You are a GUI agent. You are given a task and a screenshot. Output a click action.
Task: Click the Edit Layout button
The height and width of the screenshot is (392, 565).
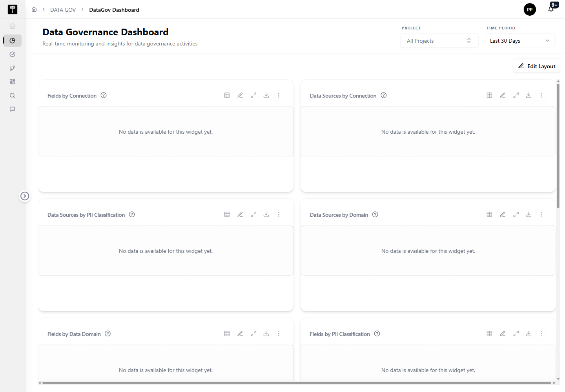tap(536, 66)
